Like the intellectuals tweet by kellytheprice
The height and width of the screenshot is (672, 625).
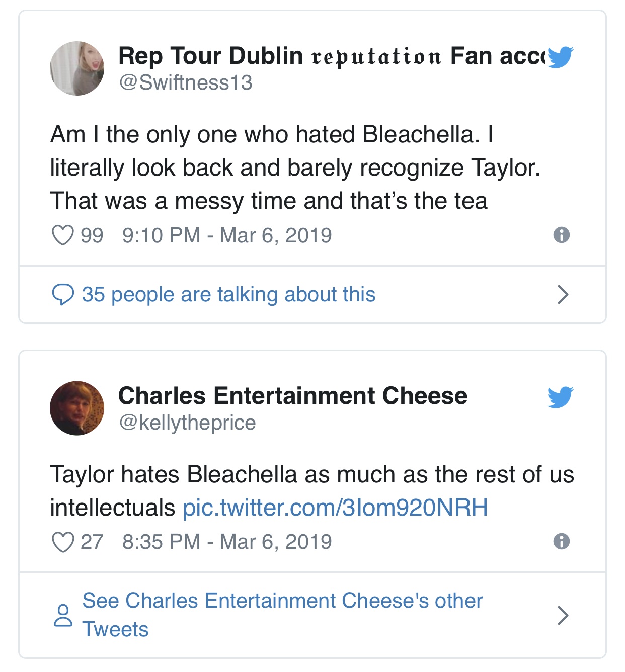tap(62, 541)
